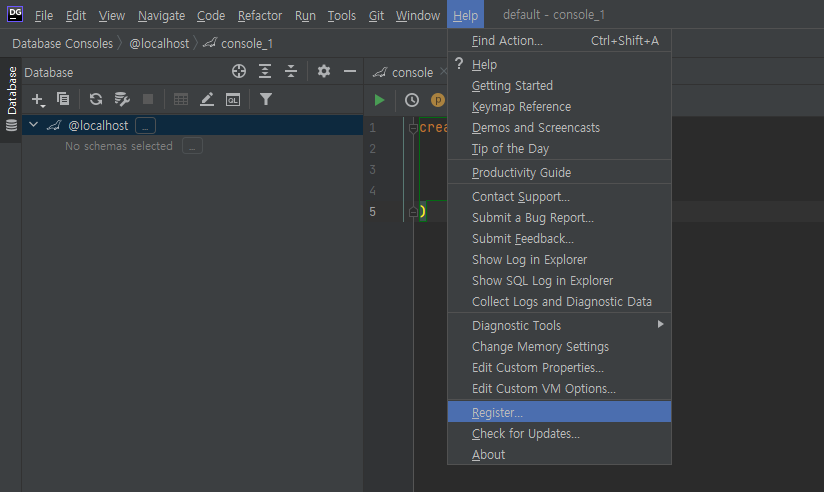Open the Run menu
This screenshot has height=492, width=824.
[305, 16]
